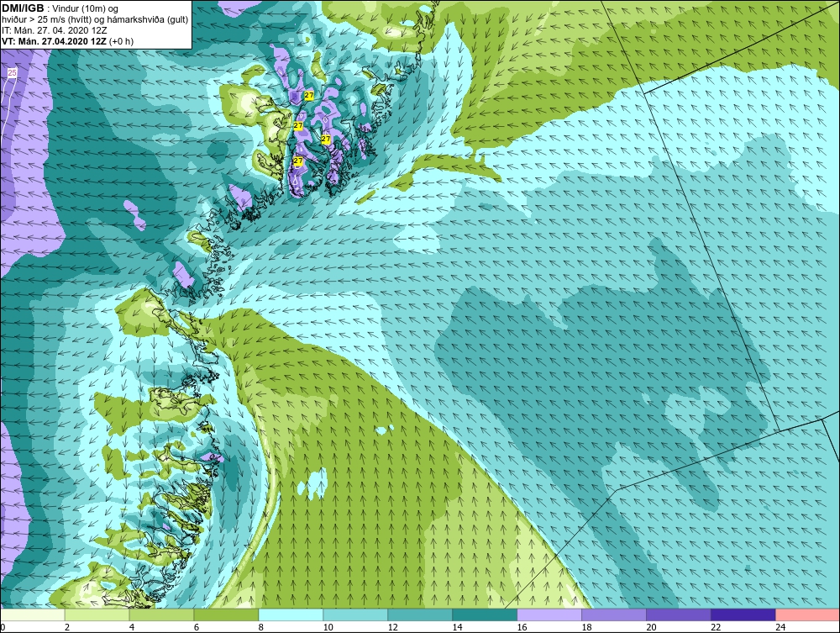840x633 pixels.
Task: Click the 22–24 m/s dark indigo swatch
Action: pos(743,615)
